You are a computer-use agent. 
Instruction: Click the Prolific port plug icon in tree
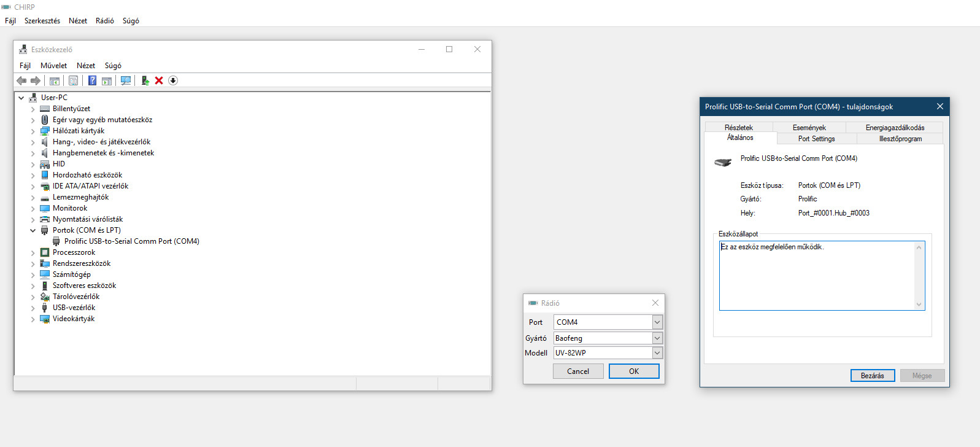pyautogui.click(x=56, y=241)
